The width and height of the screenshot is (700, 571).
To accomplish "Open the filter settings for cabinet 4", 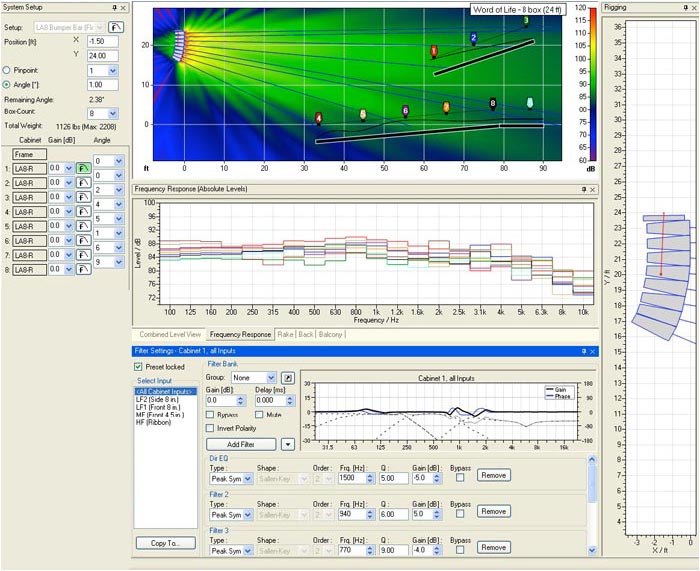I will tap(83, 212).
